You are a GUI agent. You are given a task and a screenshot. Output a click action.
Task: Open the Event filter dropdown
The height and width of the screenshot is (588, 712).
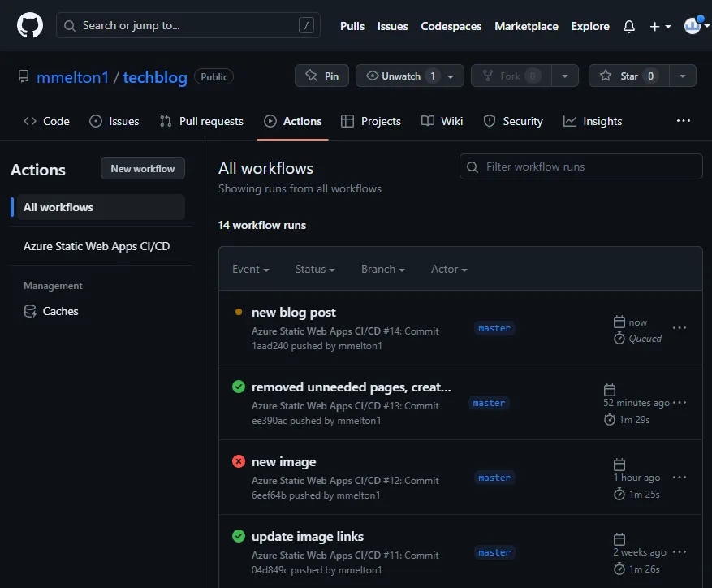tap(251, 269)
